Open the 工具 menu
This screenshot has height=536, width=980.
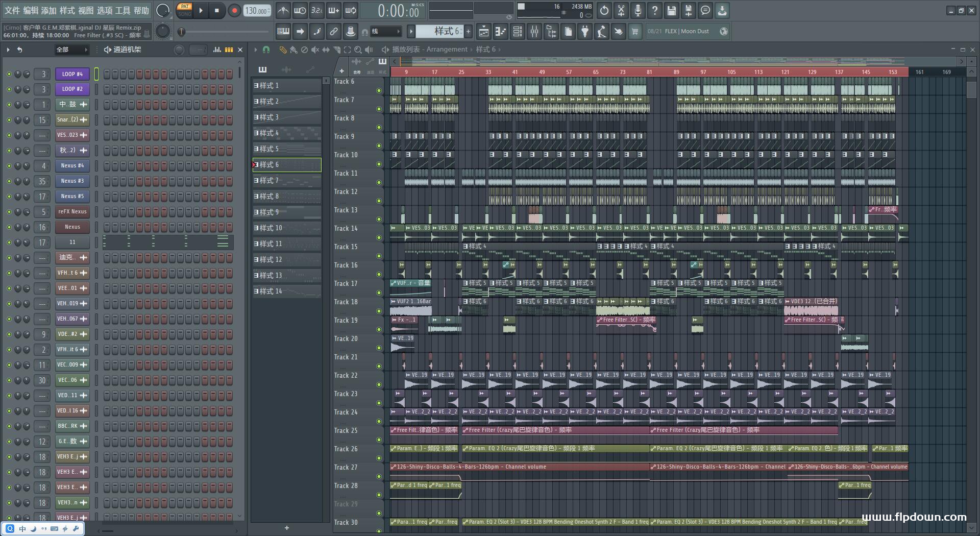coord(123,10)
